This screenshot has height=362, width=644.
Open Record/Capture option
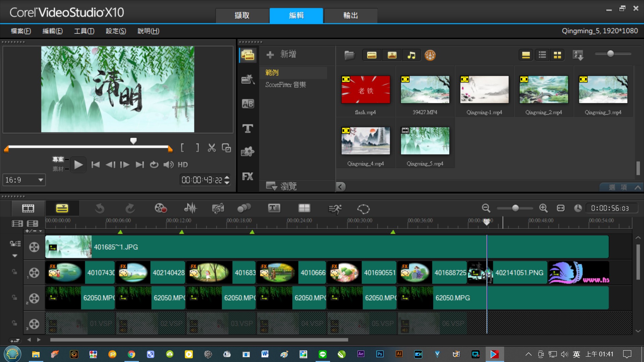point(161,208)
